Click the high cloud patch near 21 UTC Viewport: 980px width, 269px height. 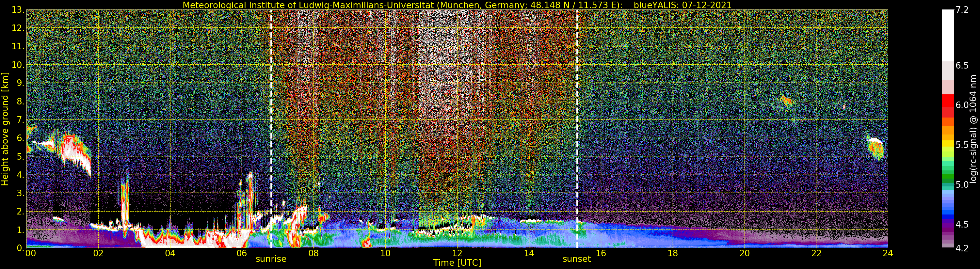coord(786,101)
